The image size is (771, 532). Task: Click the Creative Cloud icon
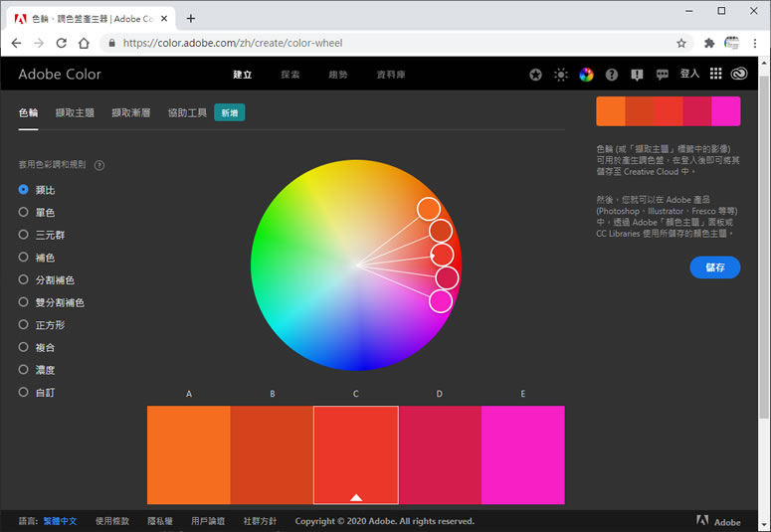(x=738, y=75)
